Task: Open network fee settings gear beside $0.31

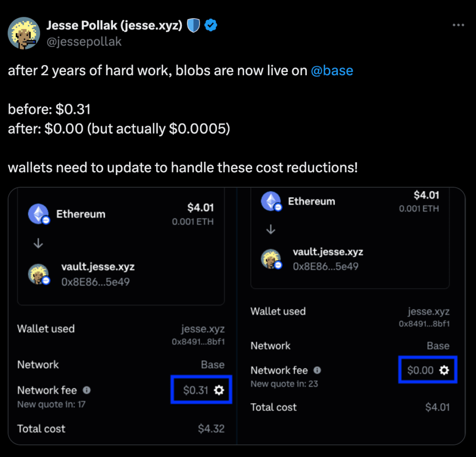Action: (x=219, y=390)
